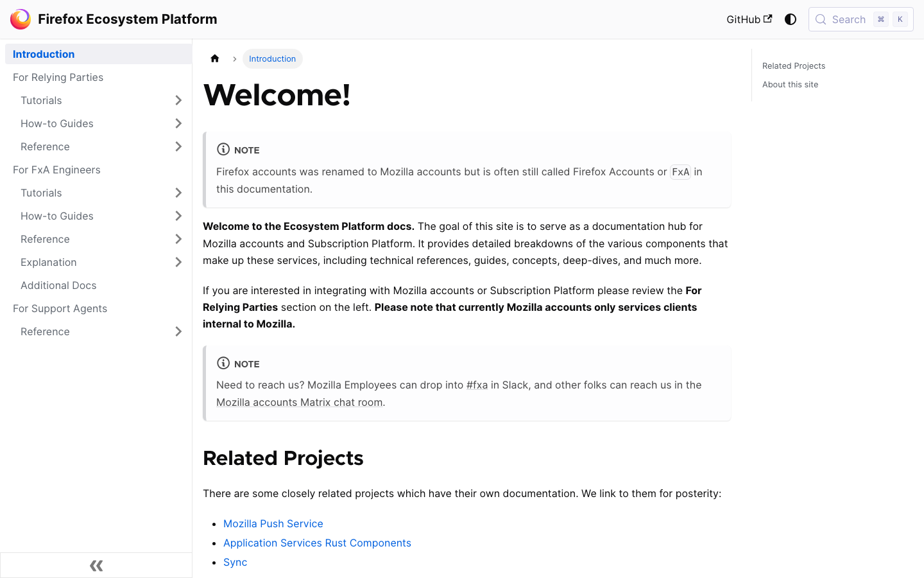Viewport: 924px width, 578px height.
Task: Open the Sync project link
Action: 235,562
